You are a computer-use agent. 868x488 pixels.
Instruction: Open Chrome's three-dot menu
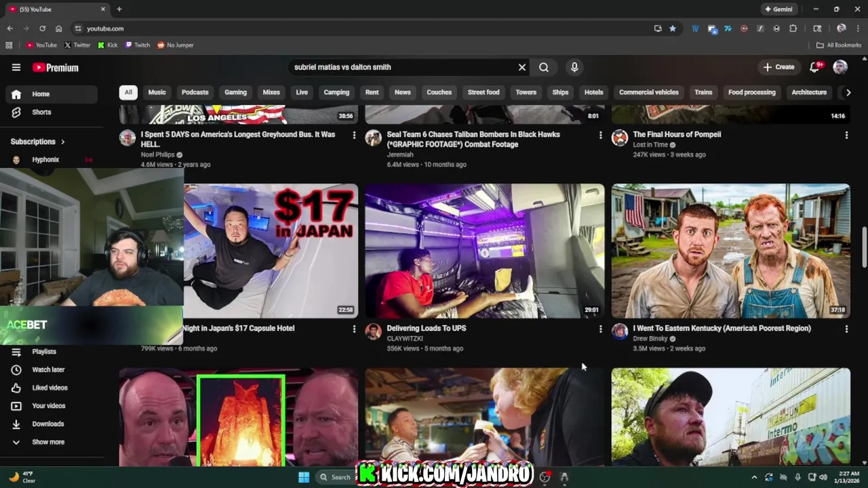[858, 28]
